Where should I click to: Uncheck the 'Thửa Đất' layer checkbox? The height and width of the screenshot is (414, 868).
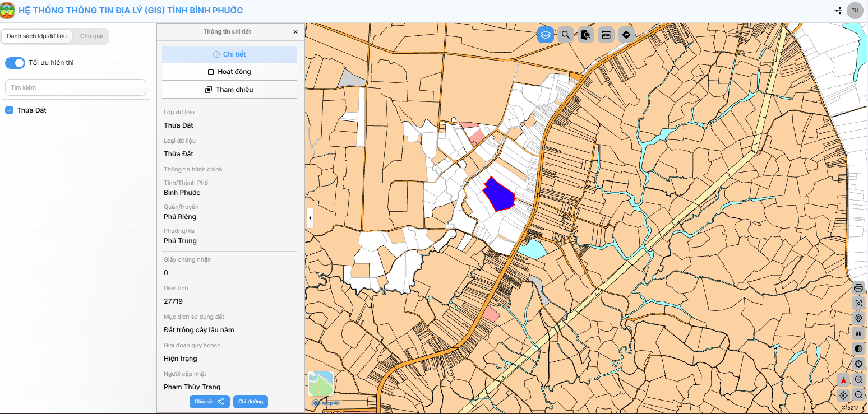9,110
